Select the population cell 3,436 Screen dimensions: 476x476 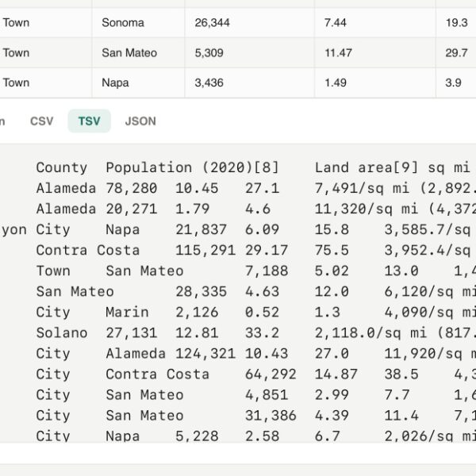(x=250, y=83)
